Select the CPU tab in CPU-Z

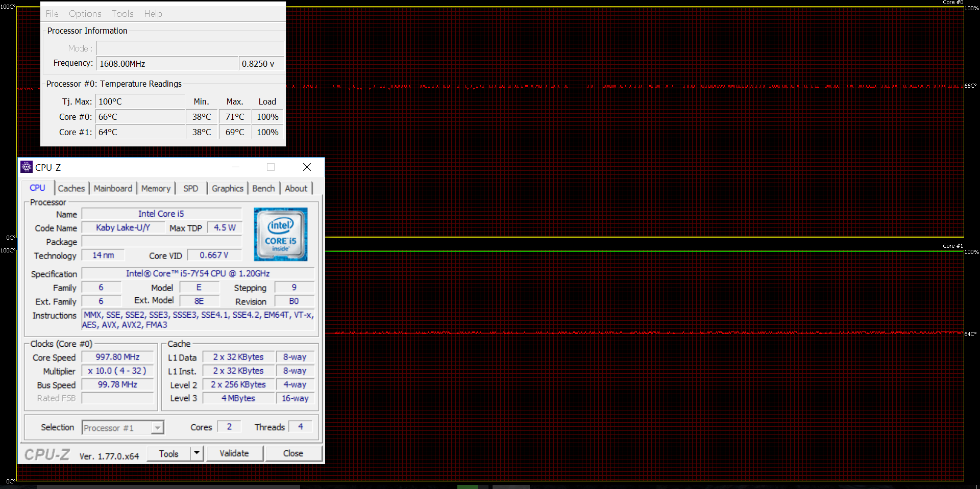37,188
